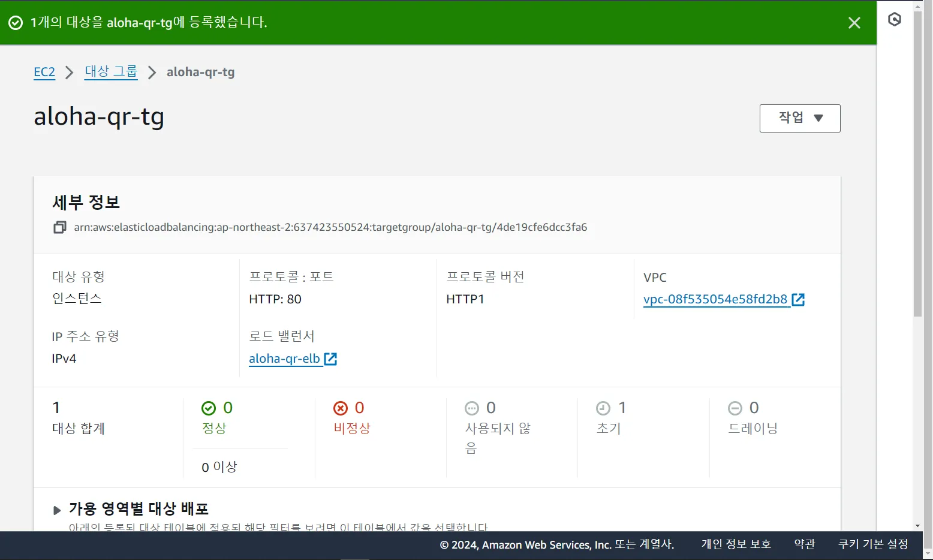Click the unused (사용되지 않음) status icon
Image resolution: width=933 pixels, height=560 pixels.
[x=472, y=408]
